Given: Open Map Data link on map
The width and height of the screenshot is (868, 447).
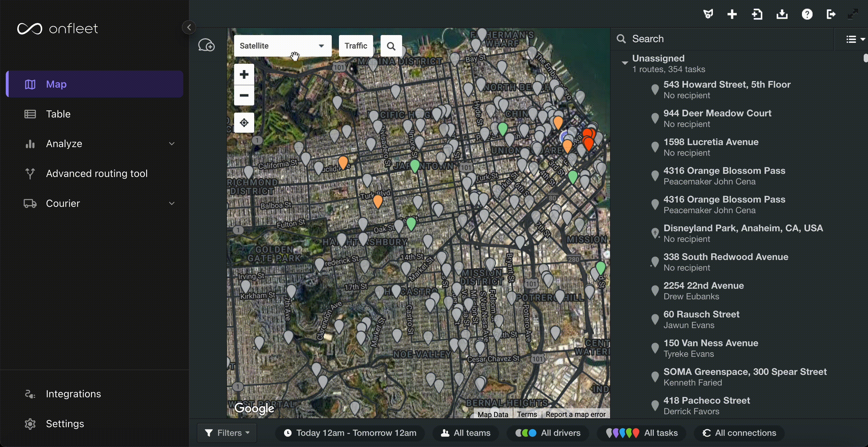Looking at the screenshot, I should click(x=493, y=414).
